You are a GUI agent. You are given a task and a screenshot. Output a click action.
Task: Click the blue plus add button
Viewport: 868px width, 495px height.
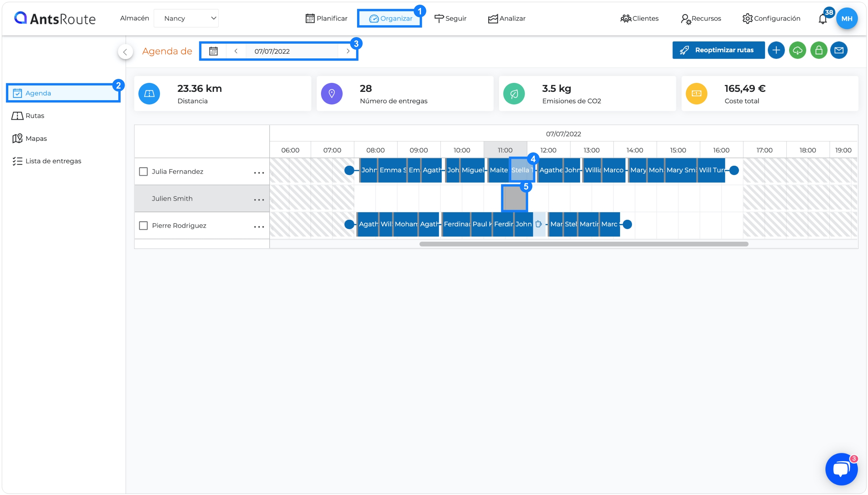[x=776, y=50]
